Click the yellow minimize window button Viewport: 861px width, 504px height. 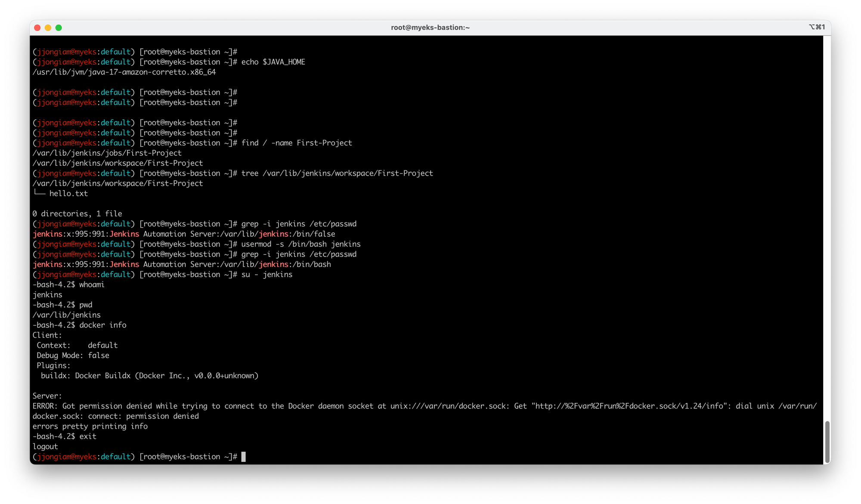pos(48,28)
